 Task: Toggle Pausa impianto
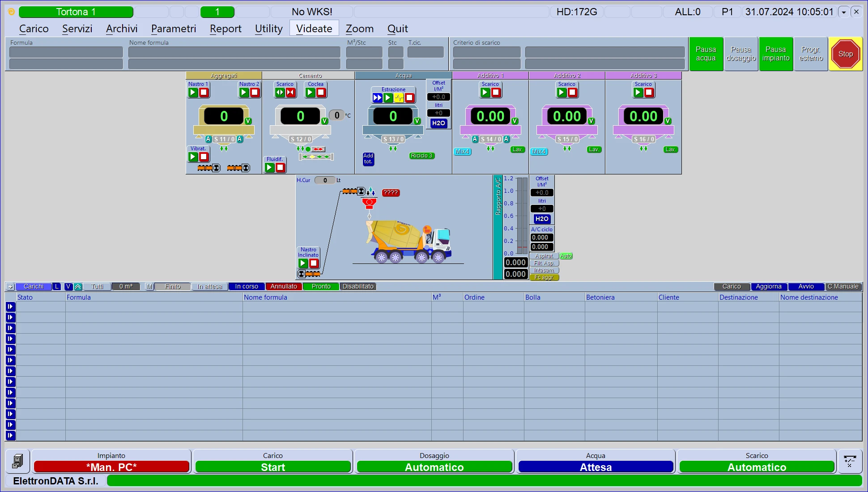tap(775, 54)
